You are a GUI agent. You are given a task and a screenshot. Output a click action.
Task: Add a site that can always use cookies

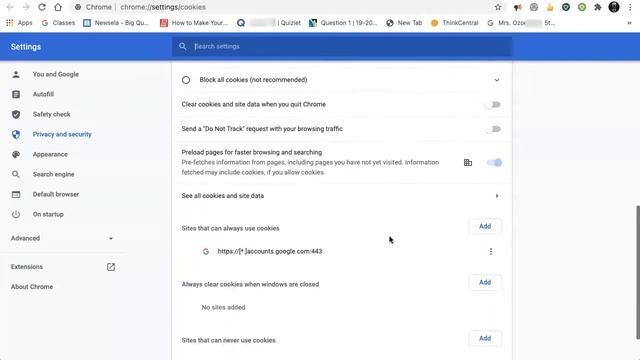click(x=485, y=226)
